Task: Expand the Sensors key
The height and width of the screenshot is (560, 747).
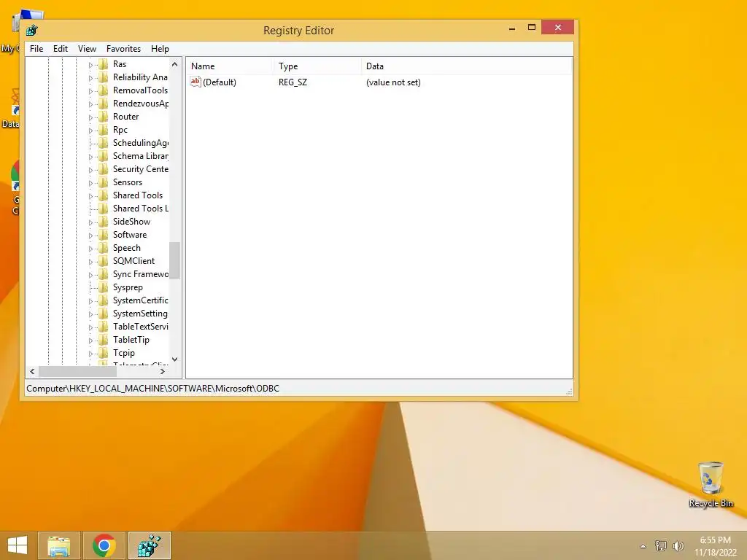Action: (90, 183)
